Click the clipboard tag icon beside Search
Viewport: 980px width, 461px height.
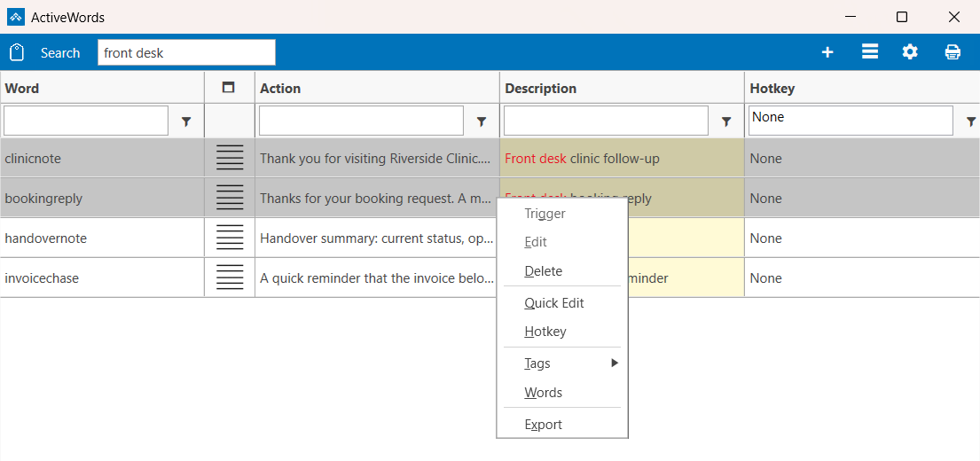click(x=17, y=52)
